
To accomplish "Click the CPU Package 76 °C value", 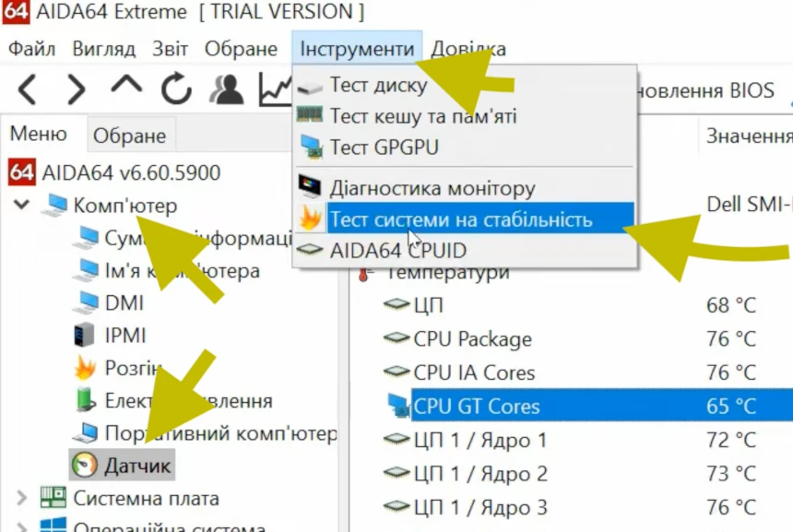I will click(731, 338).
